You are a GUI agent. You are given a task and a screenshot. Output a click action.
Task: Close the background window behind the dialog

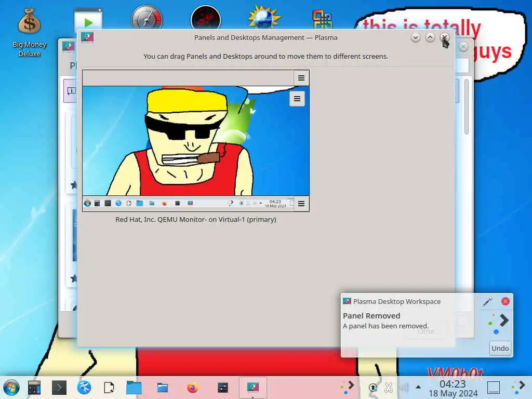pyautogui.click(x=463, y=47)
